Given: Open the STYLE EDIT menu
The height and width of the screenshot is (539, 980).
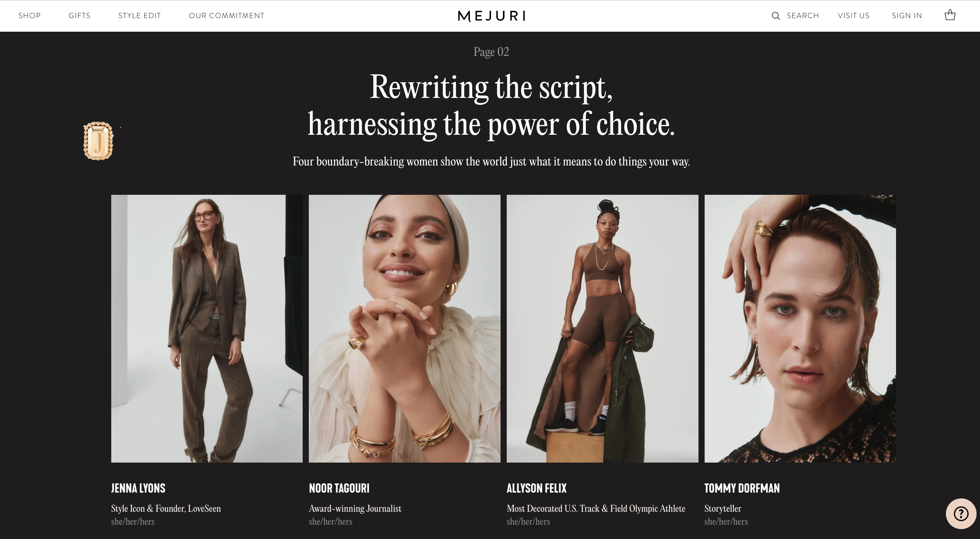Looking at the screenshot, I should [140, 16].
